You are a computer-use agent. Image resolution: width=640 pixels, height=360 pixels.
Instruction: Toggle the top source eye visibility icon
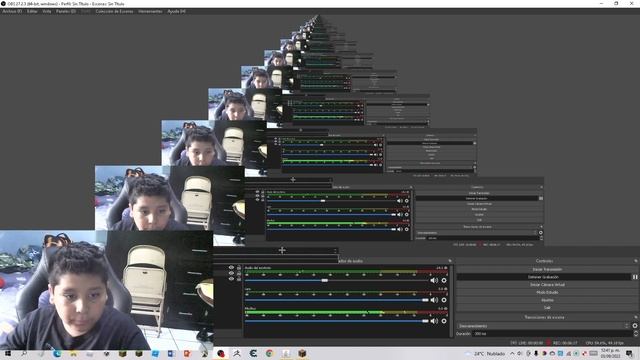click(231, 267)
